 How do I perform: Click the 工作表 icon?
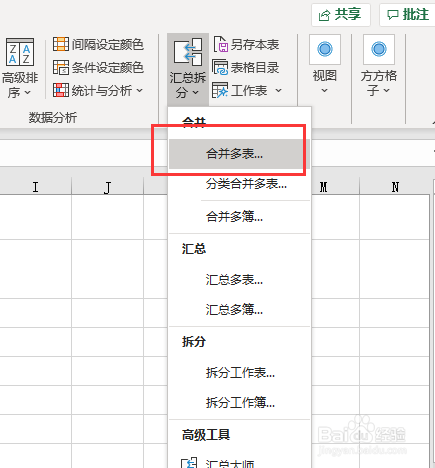(x=220, y=90)
